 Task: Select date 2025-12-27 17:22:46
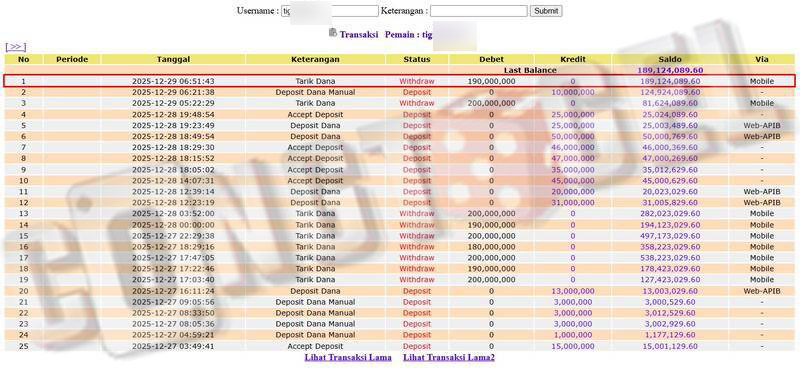pos(173,269)
